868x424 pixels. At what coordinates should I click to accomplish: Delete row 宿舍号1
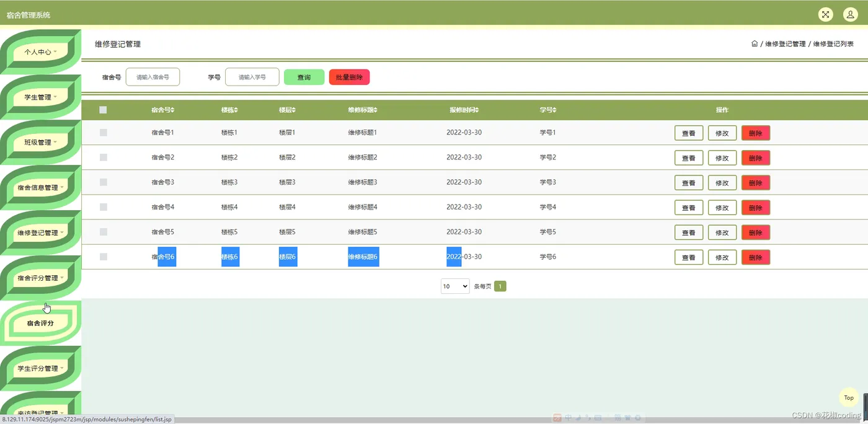point(756,133)
